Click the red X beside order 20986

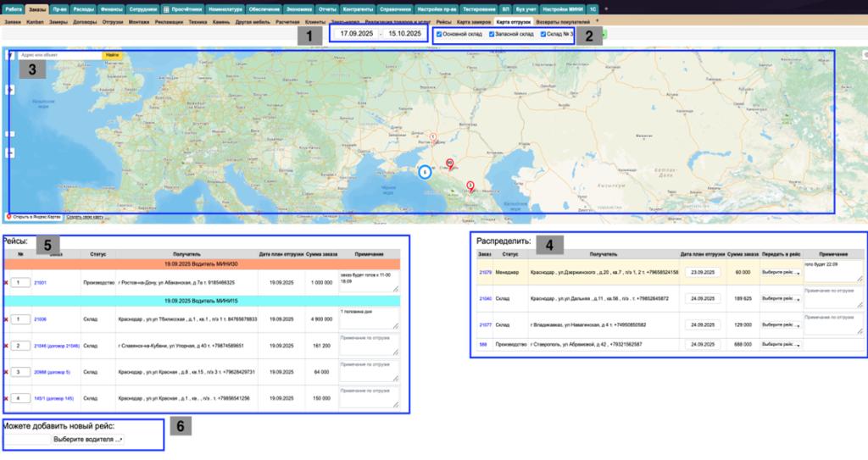tap(5, 372)
